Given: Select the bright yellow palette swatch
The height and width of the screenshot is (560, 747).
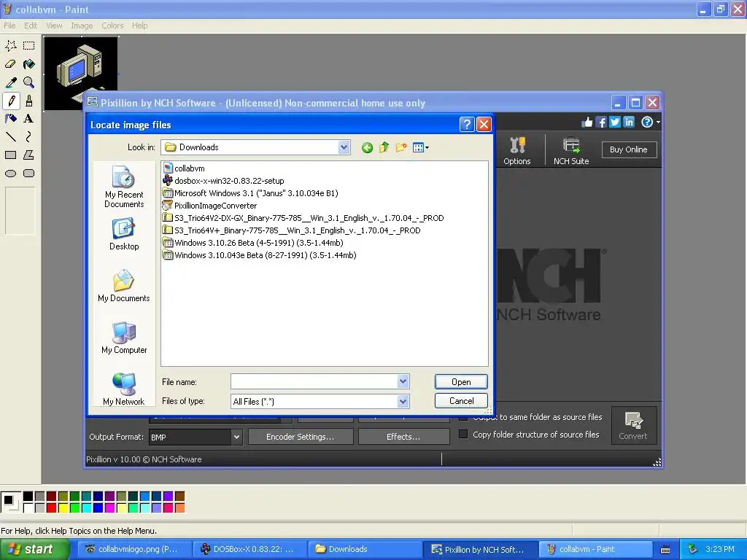Looking at the screenshot, I should [63, 508].
